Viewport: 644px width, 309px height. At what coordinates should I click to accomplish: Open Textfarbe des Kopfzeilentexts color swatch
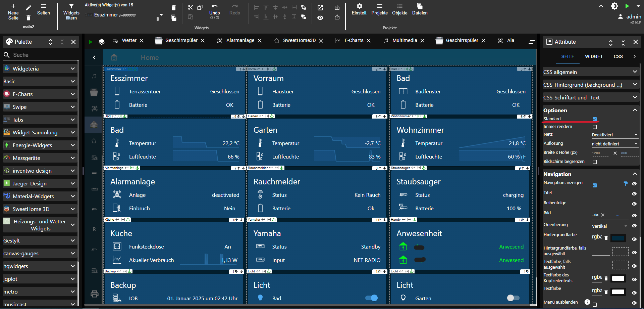pos(618,278)
